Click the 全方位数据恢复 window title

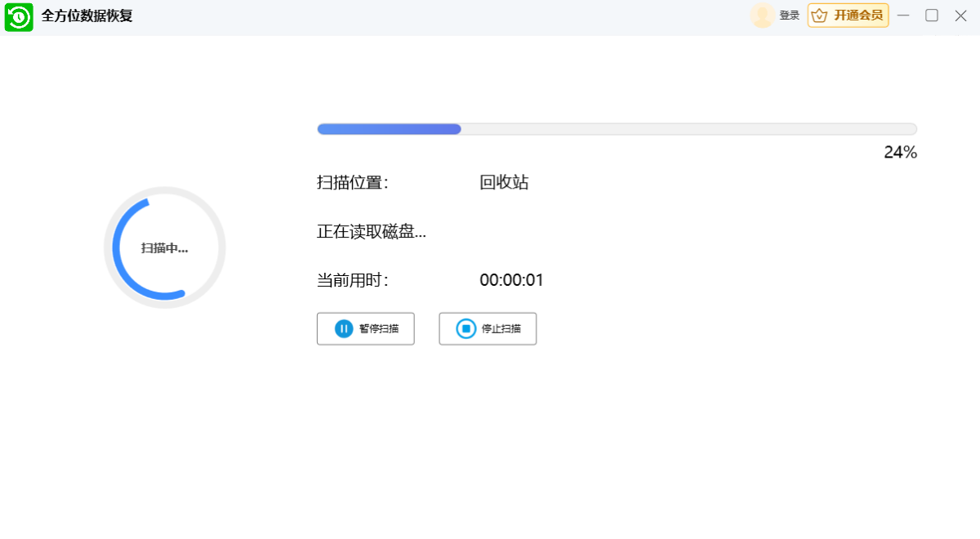tap(87, 16)
